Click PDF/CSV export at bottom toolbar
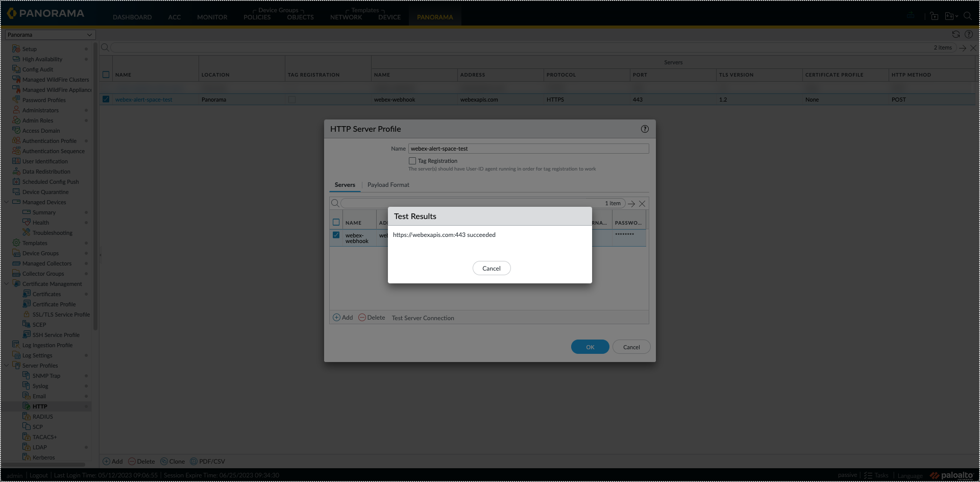Screen dimensions: 980x482 pyautogui.click(x=207, y=462)
